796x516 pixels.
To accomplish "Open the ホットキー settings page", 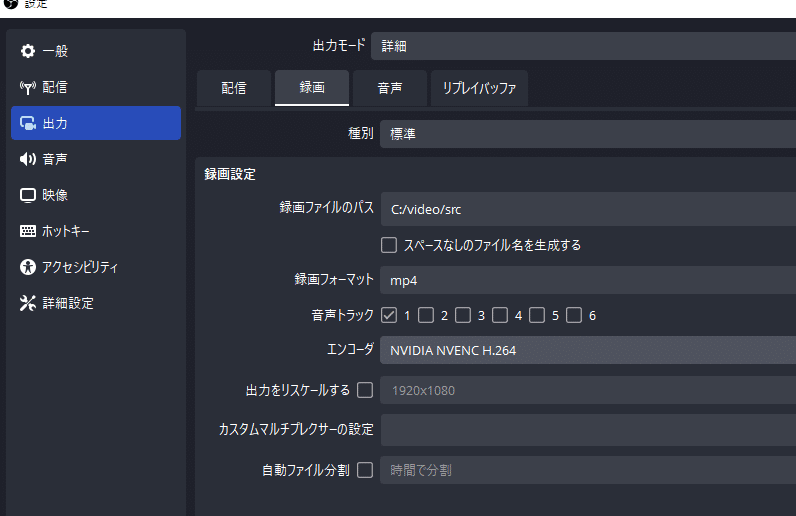I will (65, 231).
